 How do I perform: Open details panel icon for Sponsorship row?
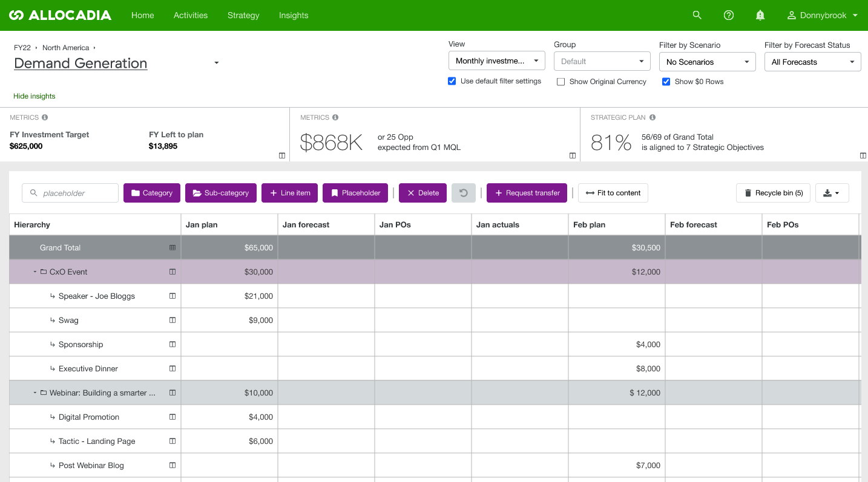coord(173,344)
